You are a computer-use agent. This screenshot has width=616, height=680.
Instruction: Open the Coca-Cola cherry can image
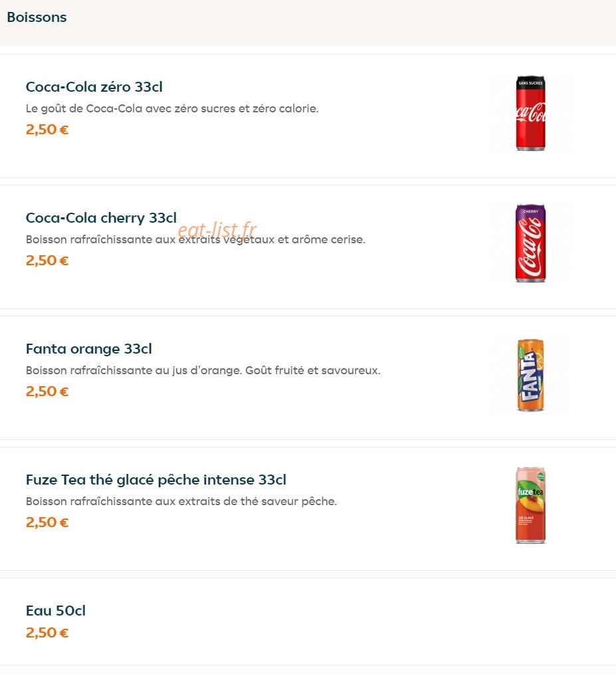point(530,244)
